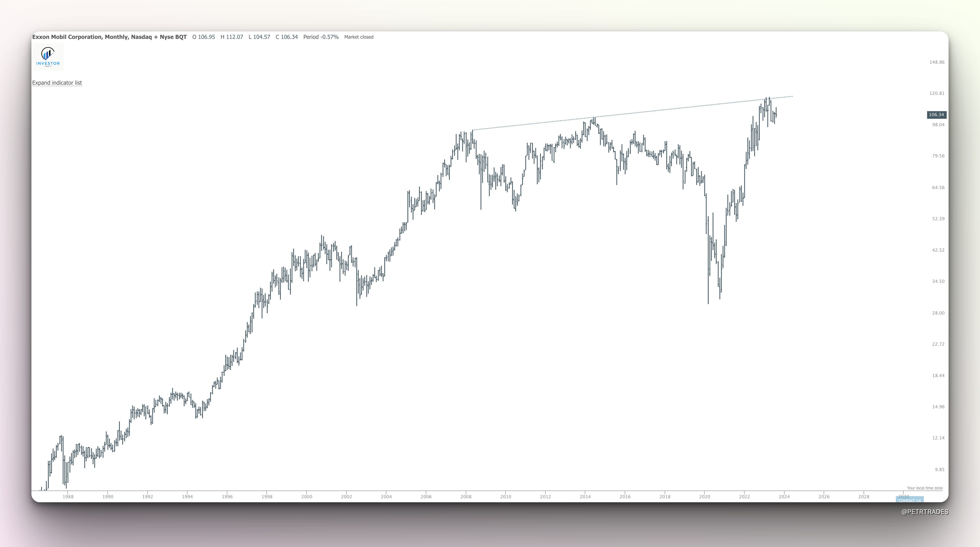The image size is (980, 547).
Task: Click the 120.81 price axis label
Action: (x=937, y=93)
